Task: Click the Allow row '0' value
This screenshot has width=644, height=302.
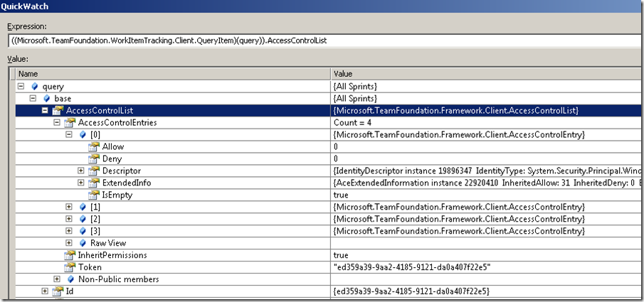Action: tap(336, 146)
